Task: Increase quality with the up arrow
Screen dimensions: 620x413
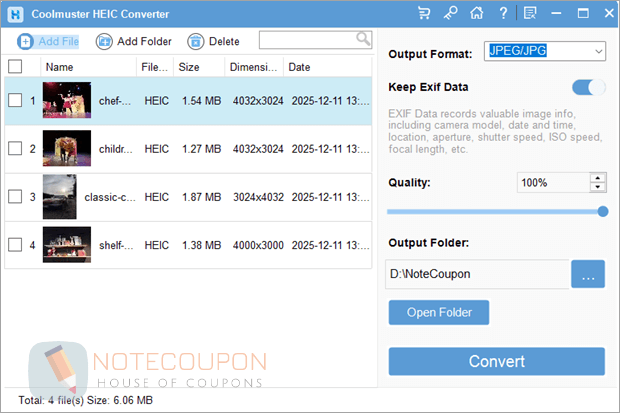Action: click(x=598, y=178)
